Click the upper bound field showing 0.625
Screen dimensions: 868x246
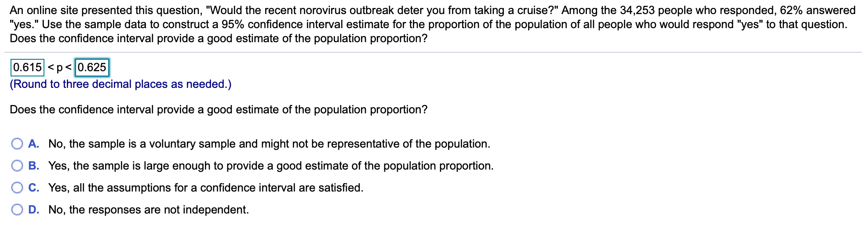92,67
